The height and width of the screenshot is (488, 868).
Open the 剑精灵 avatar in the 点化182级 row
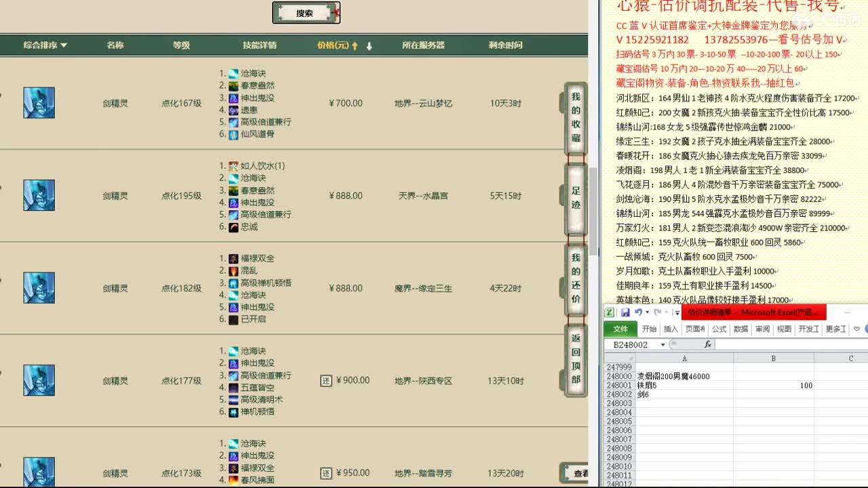coord(39,288)
